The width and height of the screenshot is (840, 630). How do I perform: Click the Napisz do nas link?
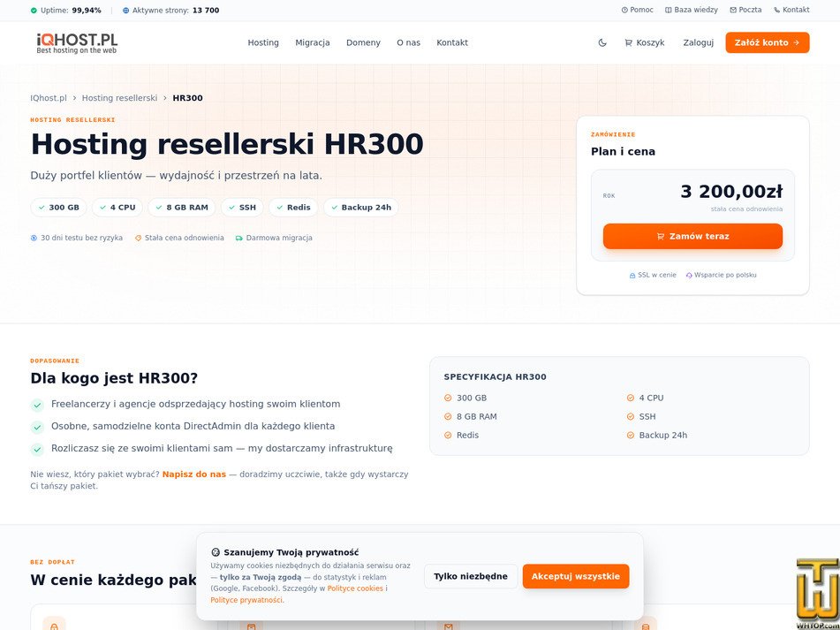pos(194,474)
